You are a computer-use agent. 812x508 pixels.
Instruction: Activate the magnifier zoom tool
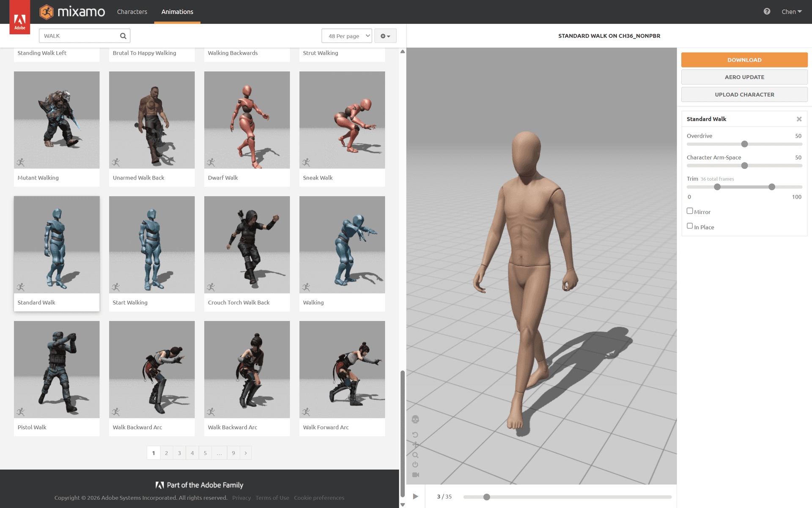click(415, 454)
